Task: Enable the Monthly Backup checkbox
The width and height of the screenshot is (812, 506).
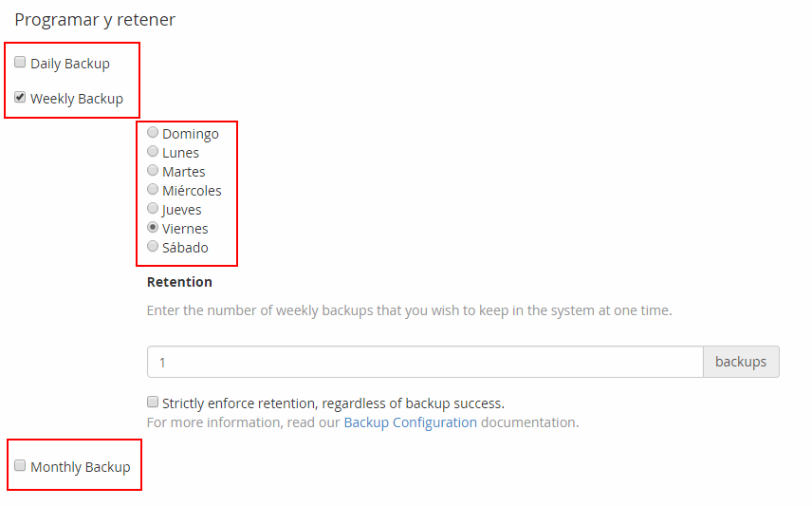Action: tap(20, 465)
